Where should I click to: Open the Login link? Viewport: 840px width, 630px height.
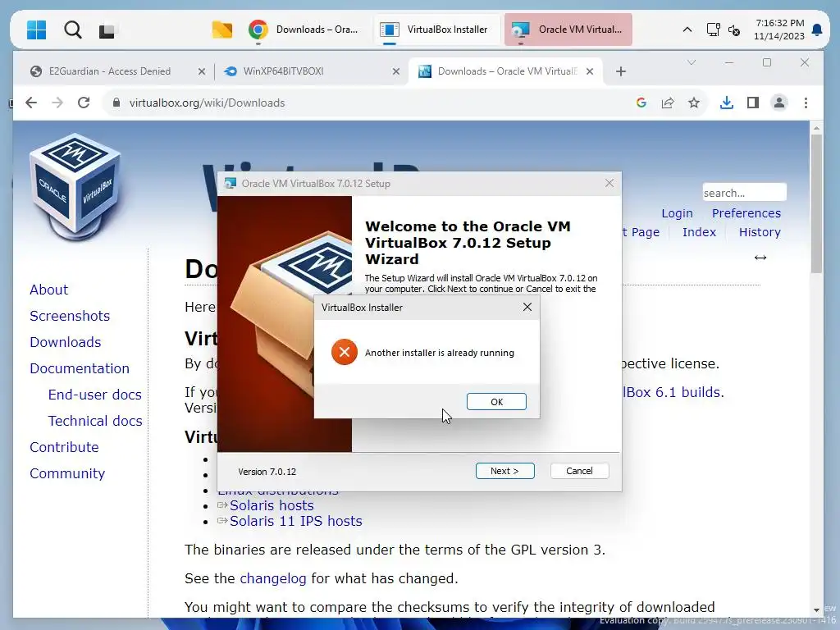[x=677, y=213]
